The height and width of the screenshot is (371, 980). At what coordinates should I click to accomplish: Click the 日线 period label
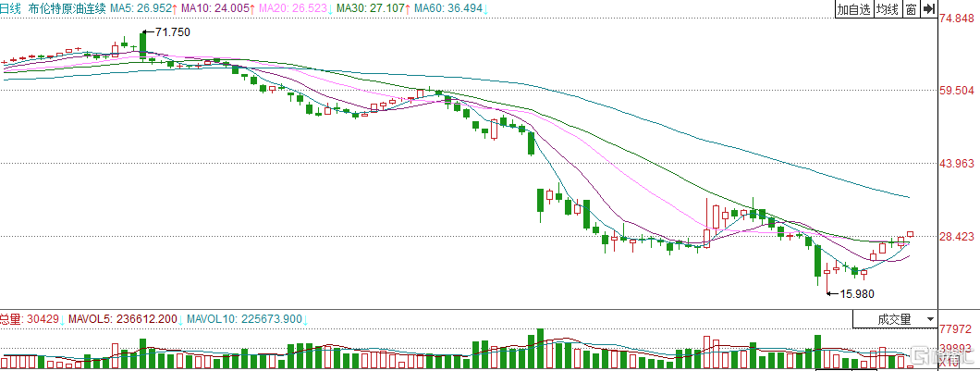(x=11, y=8)
